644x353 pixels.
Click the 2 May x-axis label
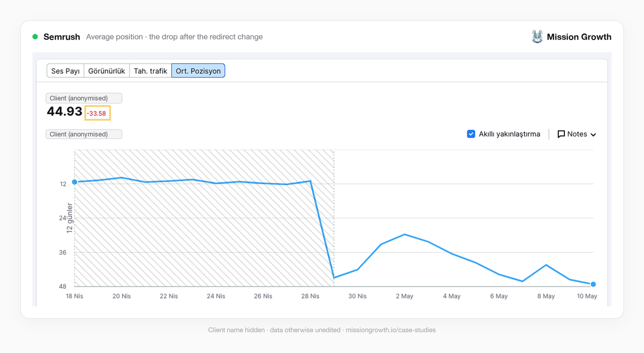pos(405,296)
